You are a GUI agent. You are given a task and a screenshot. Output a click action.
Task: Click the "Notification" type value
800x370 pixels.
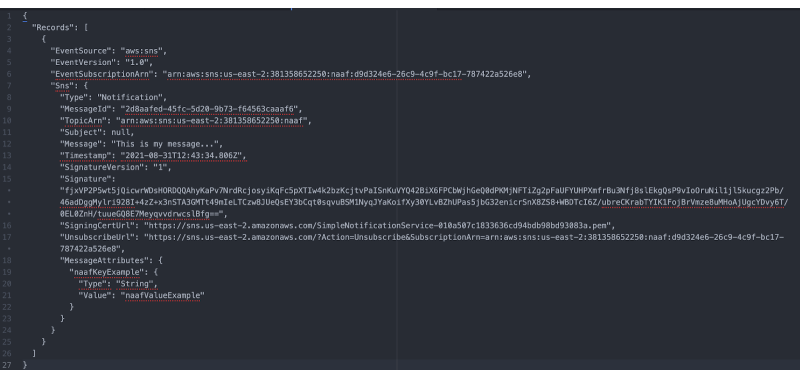coord(131,97)
